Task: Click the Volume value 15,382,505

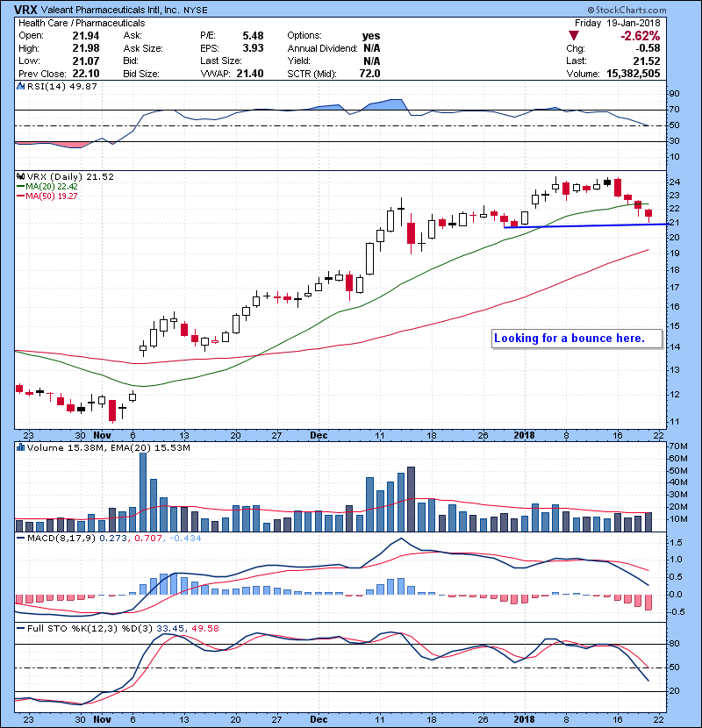Action: 634,74
